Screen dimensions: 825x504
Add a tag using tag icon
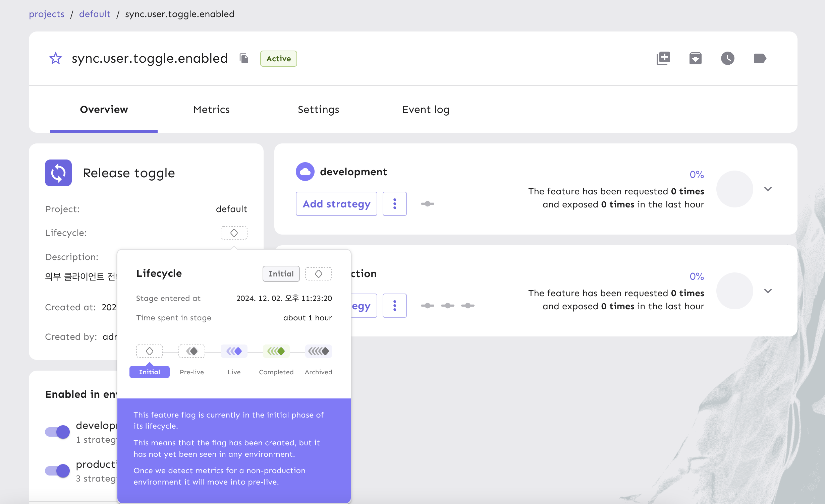[760, 58]
